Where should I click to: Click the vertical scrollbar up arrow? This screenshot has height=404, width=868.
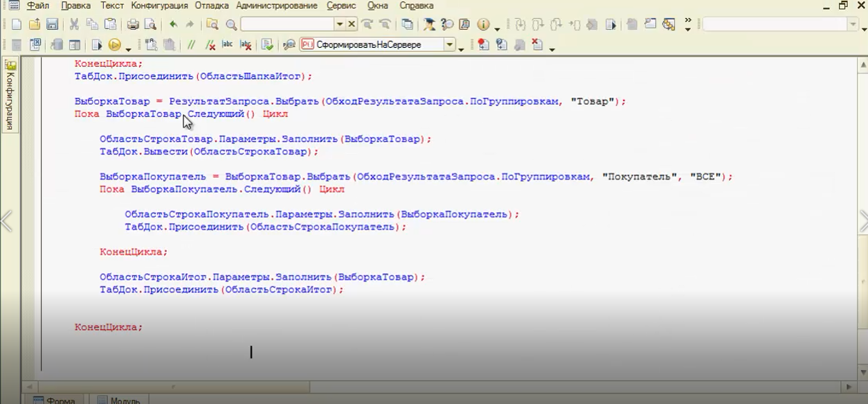coord(862,64)
